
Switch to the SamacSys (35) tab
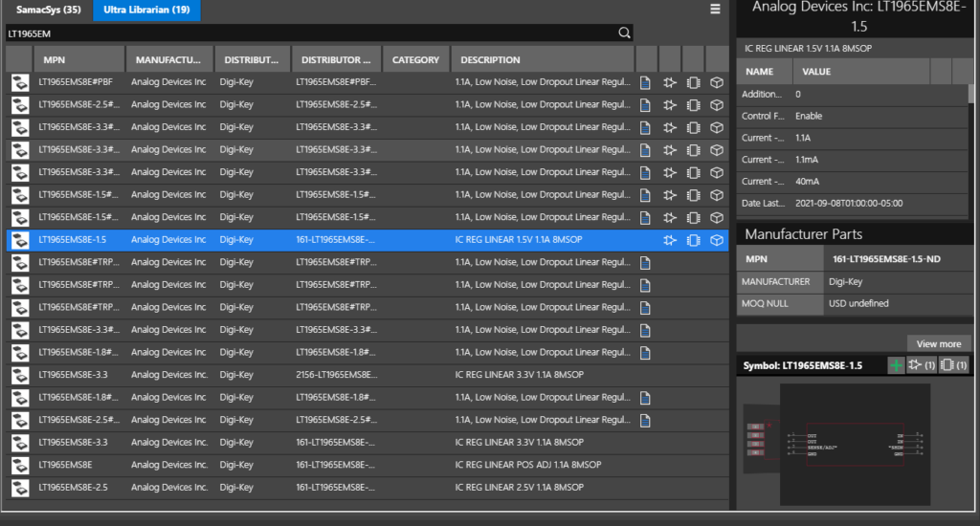[x=48, y=10]
